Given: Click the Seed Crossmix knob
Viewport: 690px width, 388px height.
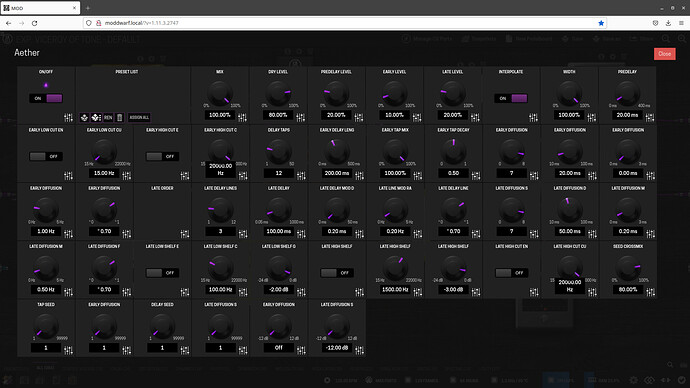Looking at the screenshot, I should pyautogui.click(x=628, y=268).
